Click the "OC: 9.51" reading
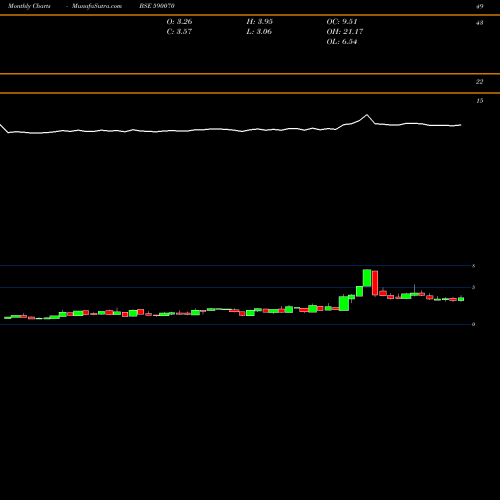 pyautogui.click(x=342, y=22)
